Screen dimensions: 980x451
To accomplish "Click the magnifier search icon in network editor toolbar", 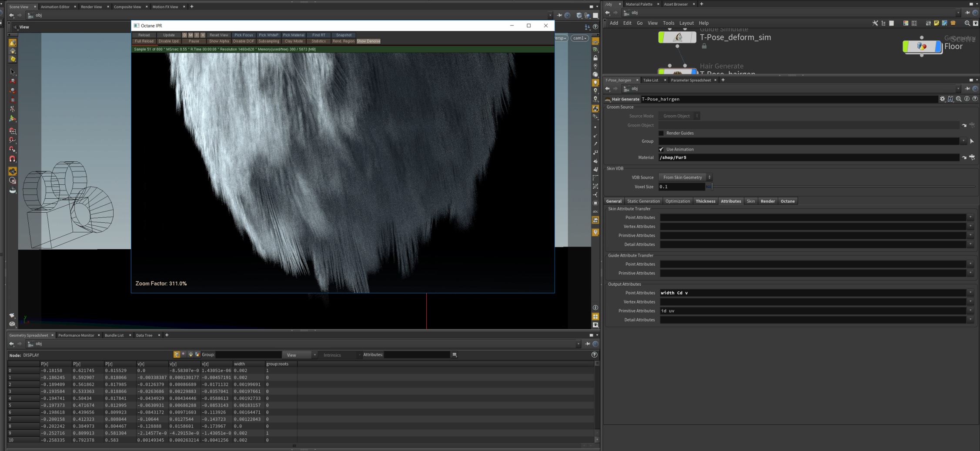I will (x=967, y=23).
